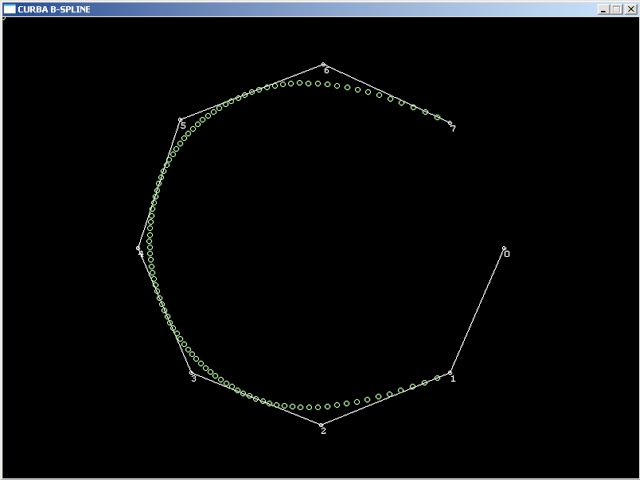Select control point 4
640x480 pixels.
click(x=138, y=248)
